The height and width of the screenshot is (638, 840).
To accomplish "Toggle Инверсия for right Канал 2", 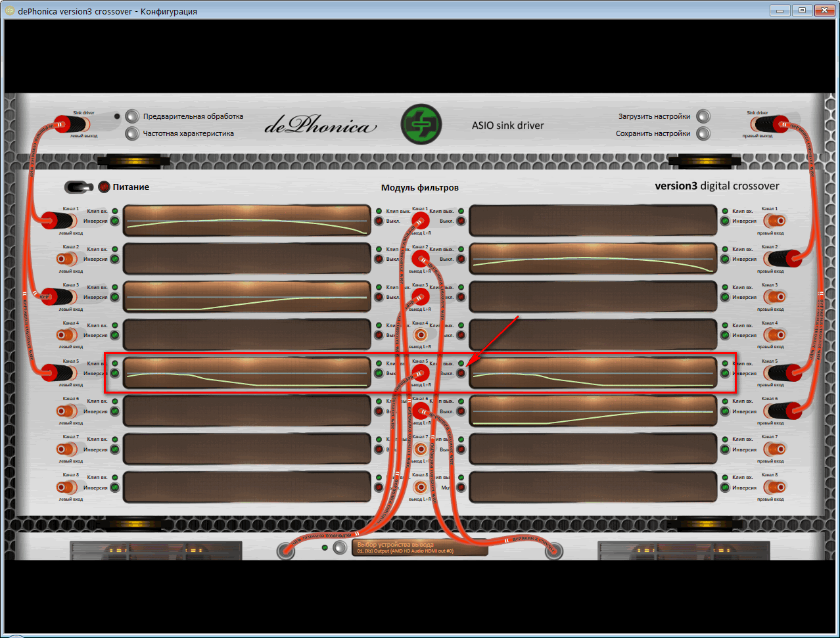I will tap(725, 260).
